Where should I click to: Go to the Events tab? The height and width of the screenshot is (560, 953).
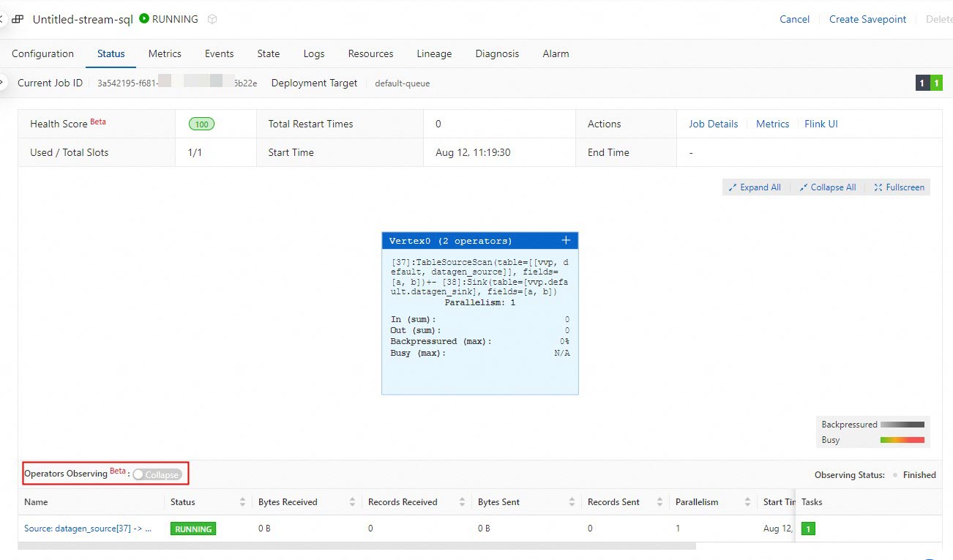pyautogui.click(x=220, y=53)
